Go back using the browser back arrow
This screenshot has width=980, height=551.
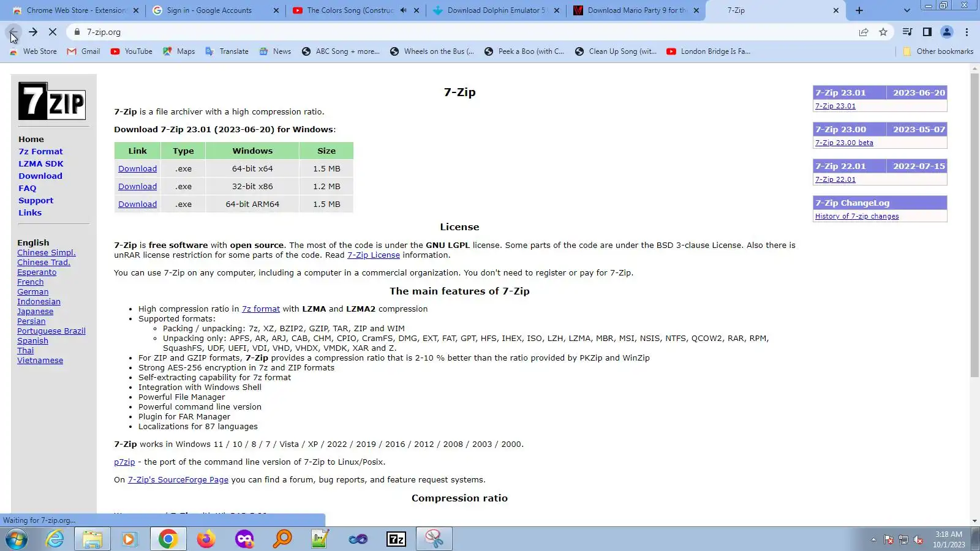tap(13, 32)
